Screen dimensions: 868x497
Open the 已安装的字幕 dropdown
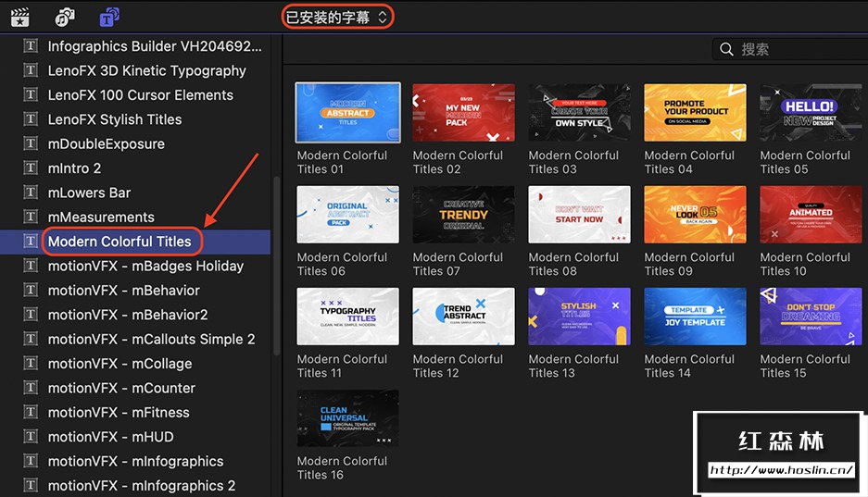[336, 18]
